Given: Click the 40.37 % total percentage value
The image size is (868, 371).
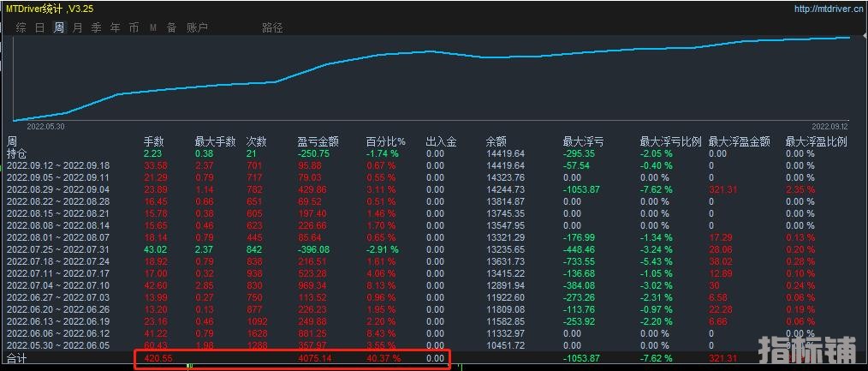Looking at the screenshot, I should pyautogui.click(x=383, y=358).
